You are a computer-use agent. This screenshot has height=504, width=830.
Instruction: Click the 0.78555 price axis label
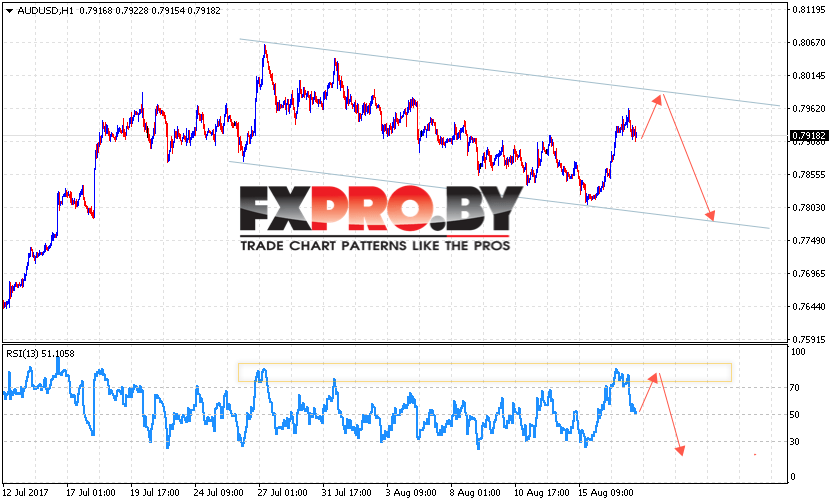808,175
